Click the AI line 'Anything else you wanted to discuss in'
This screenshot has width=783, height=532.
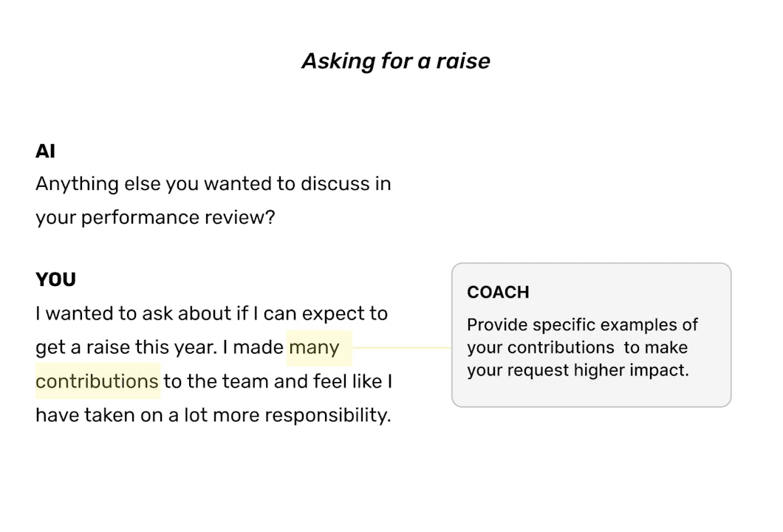tap(213, 183)
